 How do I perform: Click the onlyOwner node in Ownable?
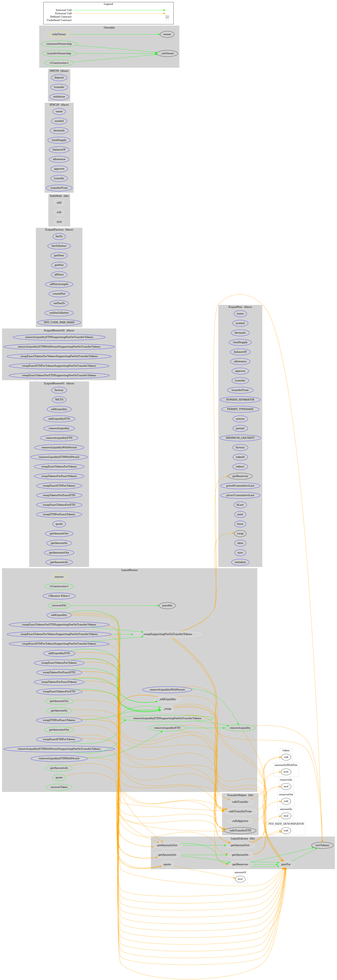point(61,34)
